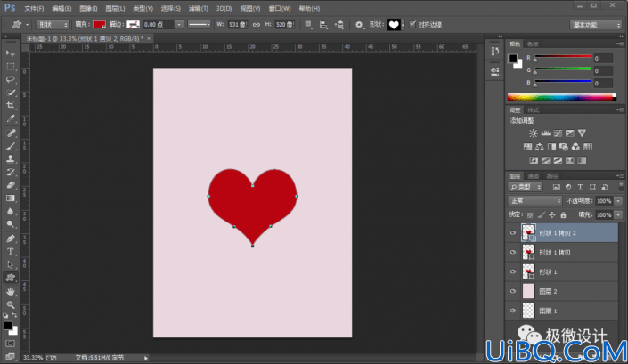Open the 基本功能 workspace dropdown
The image size is (628, 364).
(x=595, y=25)
